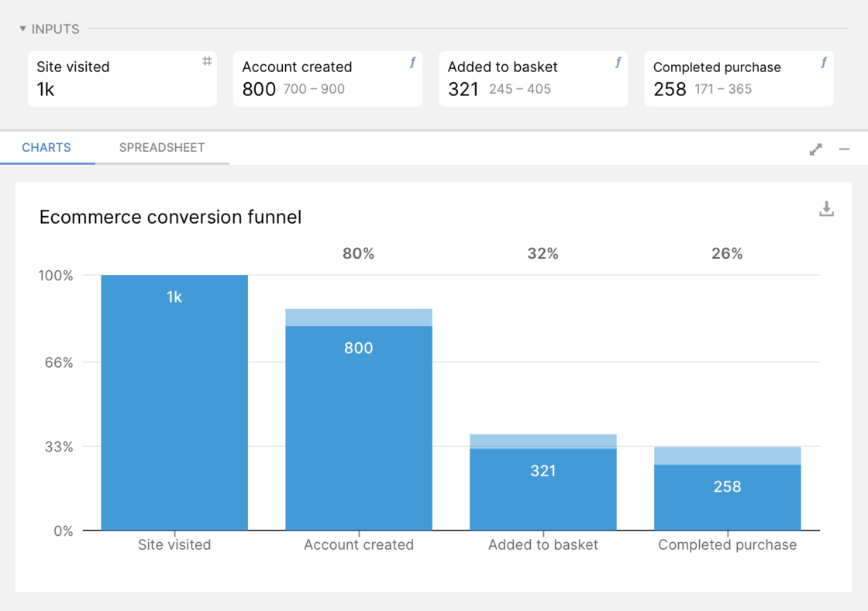Edit the Added to basket 321 value
The image size is (868, 611).
(463, 90)
